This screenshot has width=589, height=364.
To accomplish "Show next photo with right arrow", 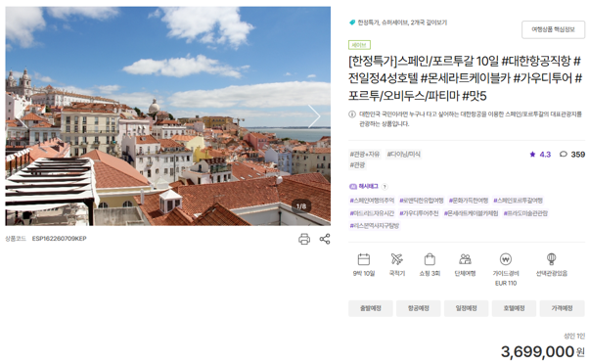I will click(x=314, y=116).
